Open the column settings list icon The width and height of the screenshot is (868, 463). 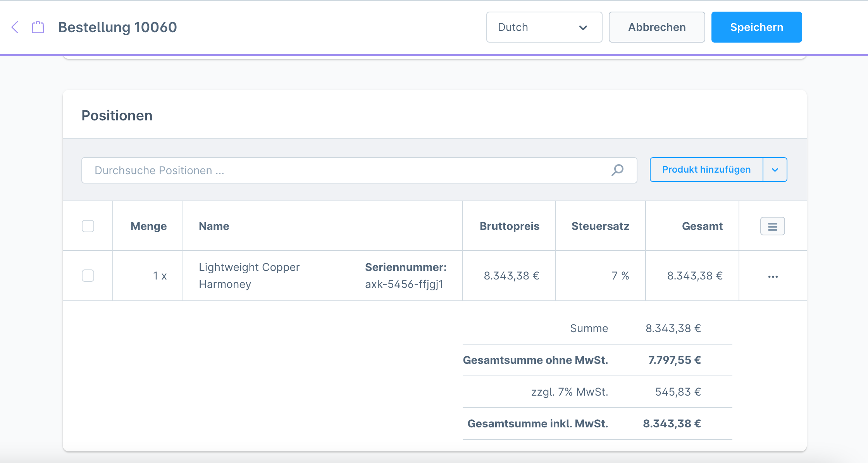(x=773, y=226)
